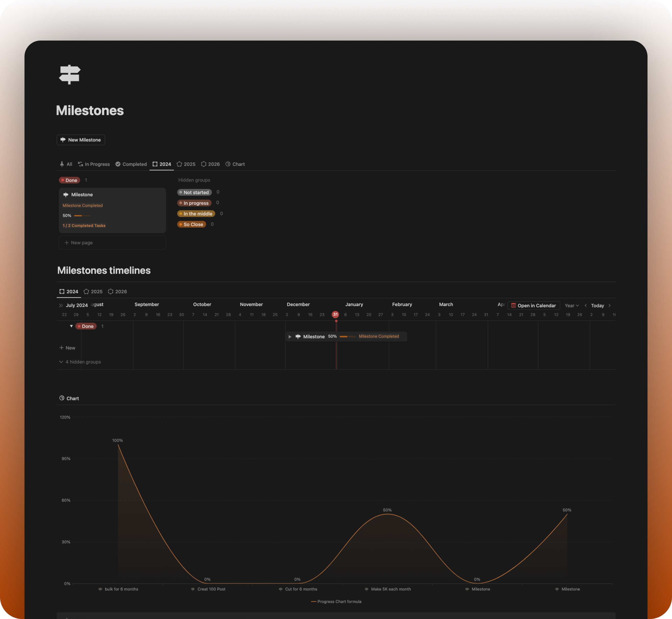Switch to the In Progress tab
The height and width of the screenshot is (619, 672).
[x=94, y=164]
